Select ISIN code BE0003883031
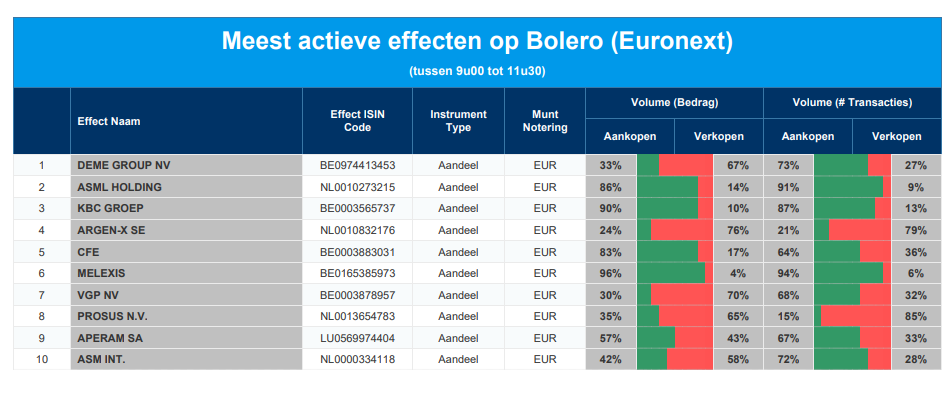951x394 pixels. [358, 252]
